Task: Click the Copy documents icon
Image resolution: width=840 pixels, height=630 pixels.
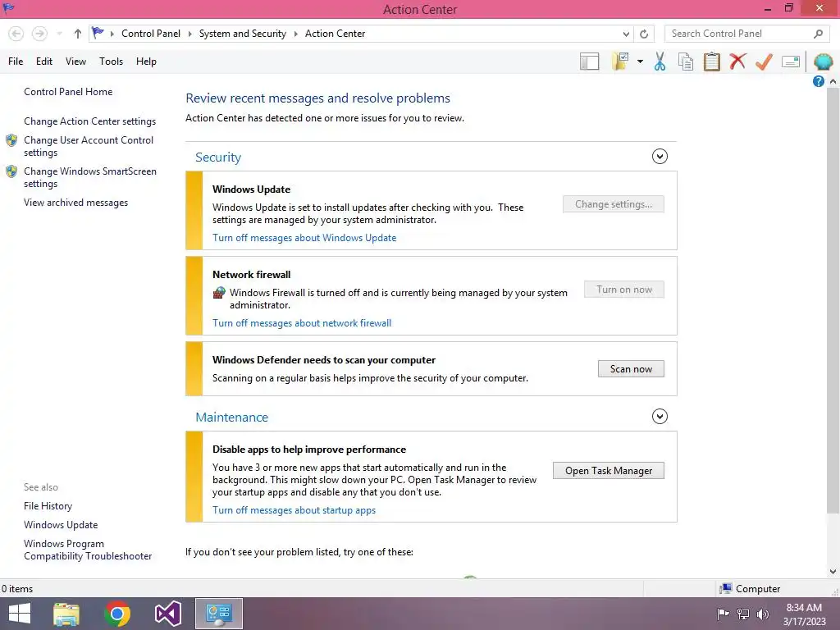Action: [x=686, y=62]
